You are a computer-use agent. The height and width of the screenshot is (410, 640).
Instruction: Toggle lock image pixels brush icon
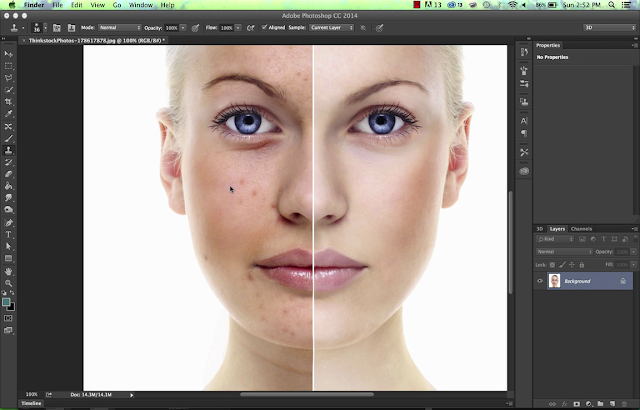point(562,265)
